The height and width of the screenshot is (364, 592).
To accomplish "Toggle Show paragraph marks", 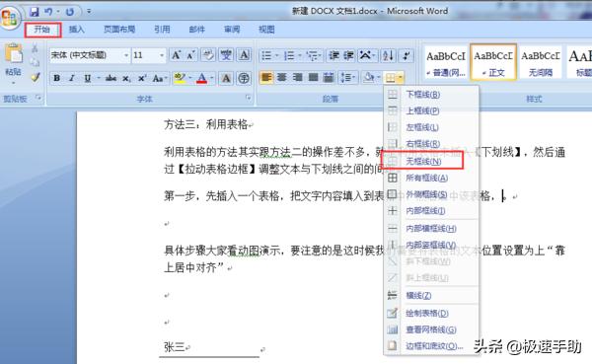I will pos(407,56).
